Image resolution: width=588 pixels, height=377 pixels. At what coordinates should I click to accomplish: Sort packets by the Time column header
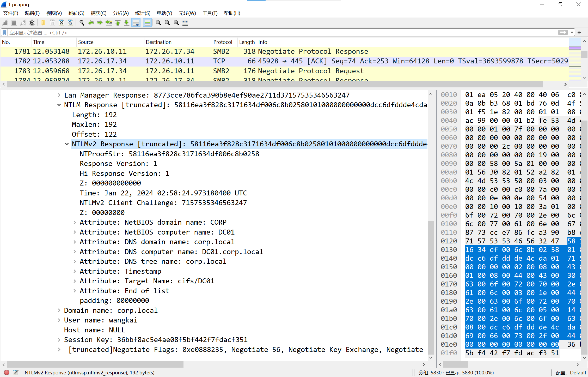click(54, 42)
